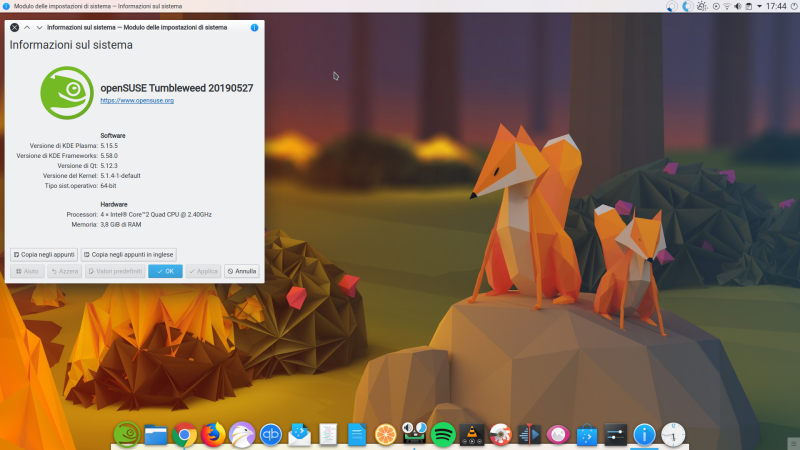Click the Aiuto button
Screen dimensions: 800x450
click(x=27, y=271)
